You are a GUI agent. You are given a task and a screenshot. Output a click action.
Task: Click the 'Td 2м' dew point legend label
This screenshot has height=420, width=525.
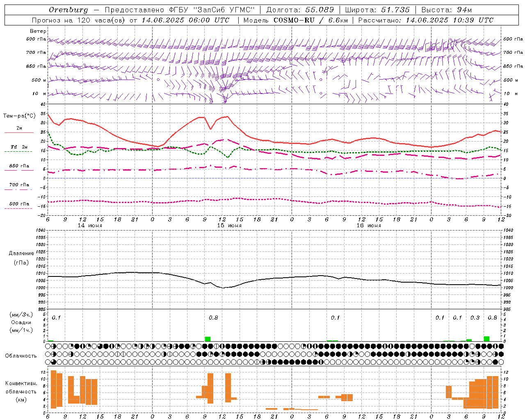click(x=19, y=147)
